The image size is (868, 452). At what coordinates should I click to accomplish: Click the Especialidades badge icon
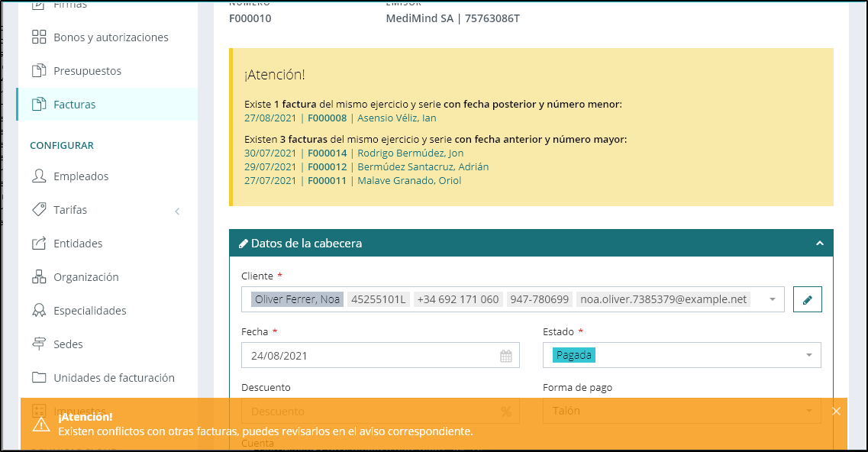[x=39, y=311]
